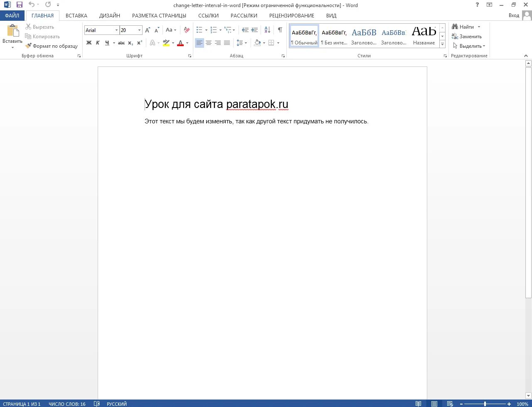
Task: Open the Шрифт dialog launcher
Action: [190, 56]
